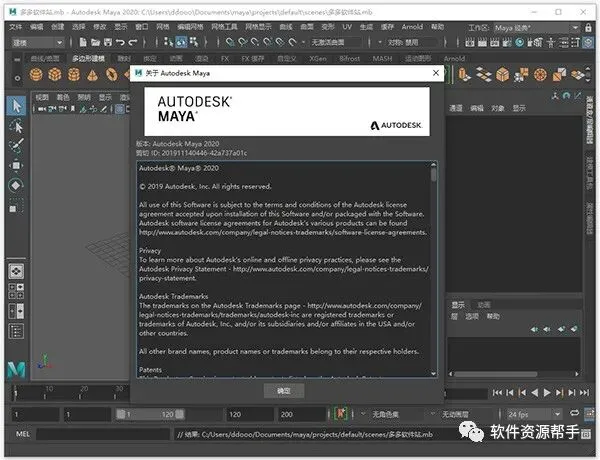The image size is (600, 460).
Task: Toggle snap to grids magnet
Action: pos(230,42)
